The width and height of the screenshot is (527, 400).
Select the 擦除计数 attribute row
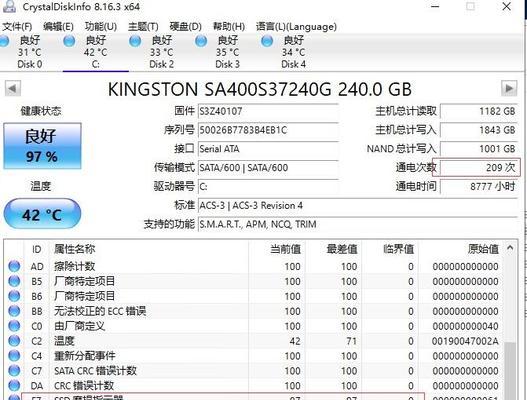point(254,266)
